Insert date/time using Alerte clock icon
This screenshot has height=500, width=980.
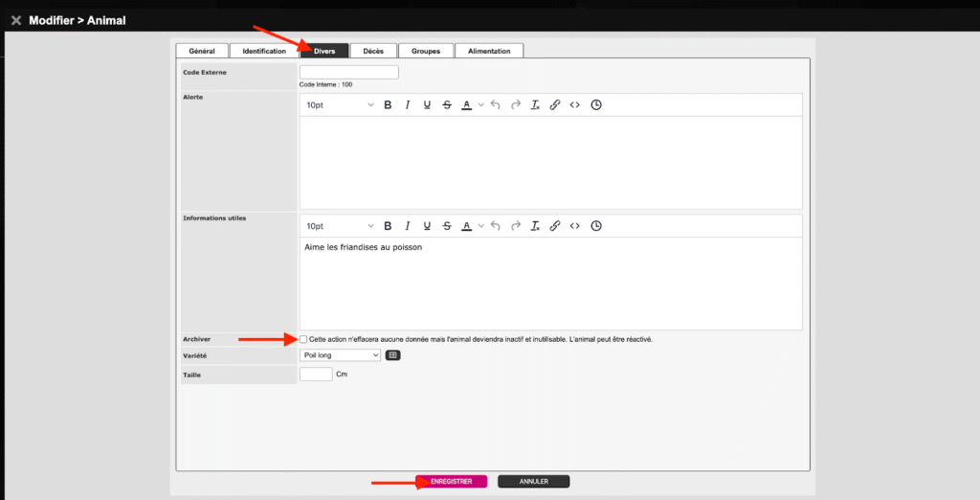(x=596, y=104)
